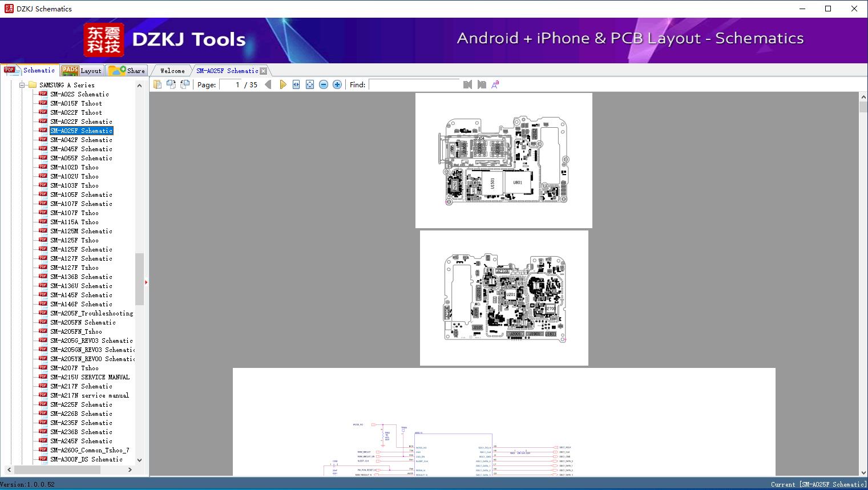The height and width of the screenshot is (490, 868).
Task: Open SM-A055F Schematic file
Action: pyautogui.click(x=81, y=158)
